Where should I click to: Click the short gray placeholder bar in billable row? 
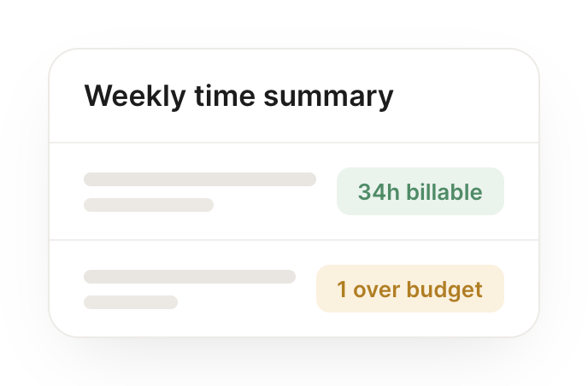tap(149, 205)
